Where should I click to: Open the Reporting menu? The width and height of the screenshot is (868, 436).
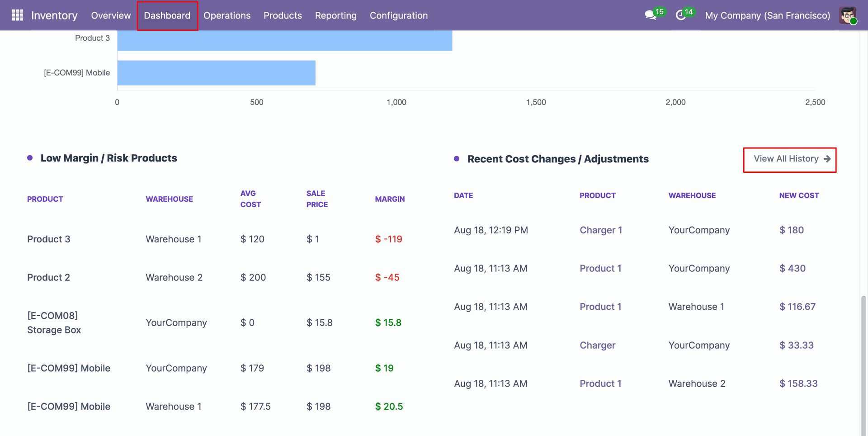tap(336, 15)
